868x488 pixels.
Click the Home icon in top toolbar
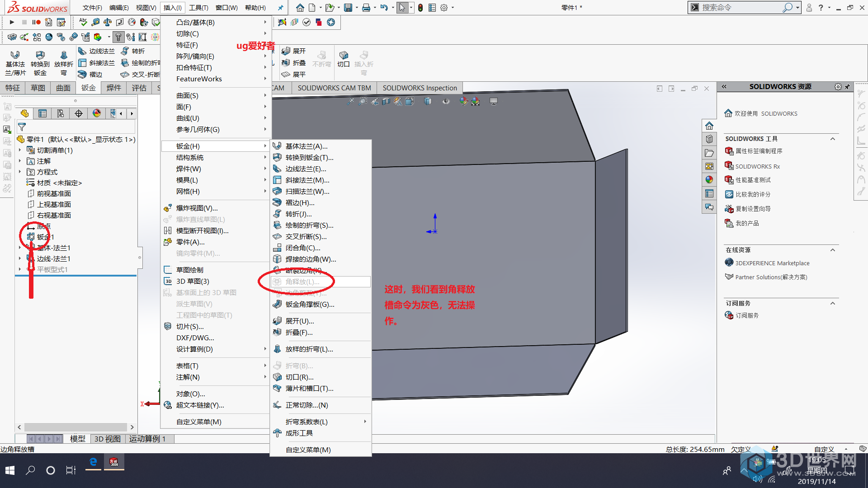click(300, 8)
